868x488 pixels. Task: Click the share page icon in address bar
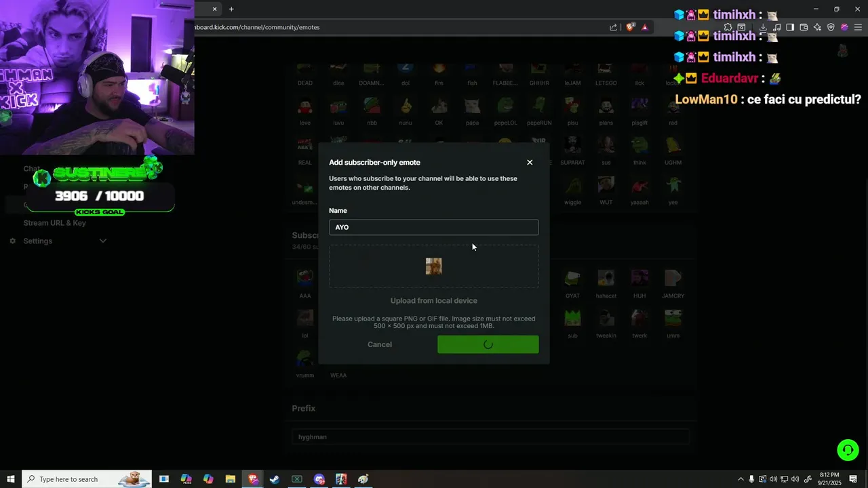(x=614, y=27)
